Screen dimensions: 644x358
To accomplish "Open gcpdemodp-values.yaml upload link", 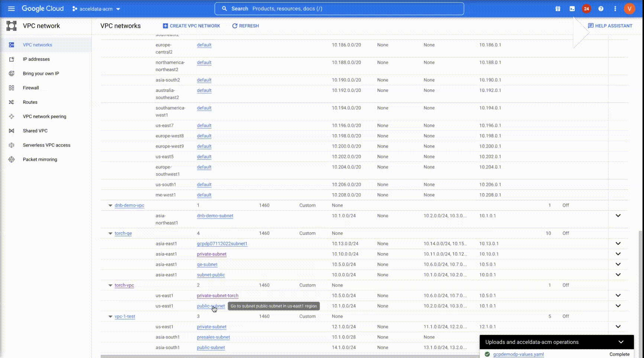I will click(518, 354).
